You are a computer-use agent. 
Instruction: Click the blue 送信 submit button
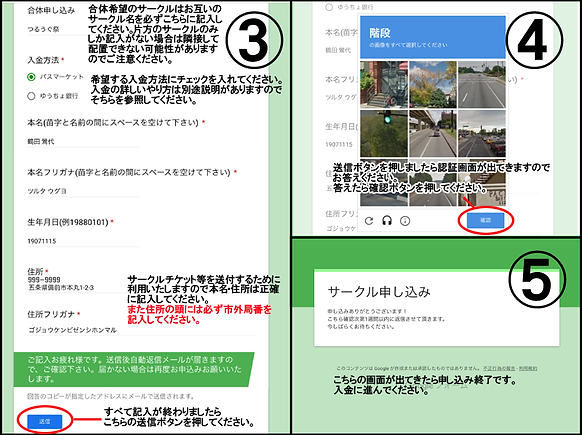tap(45, 421)
